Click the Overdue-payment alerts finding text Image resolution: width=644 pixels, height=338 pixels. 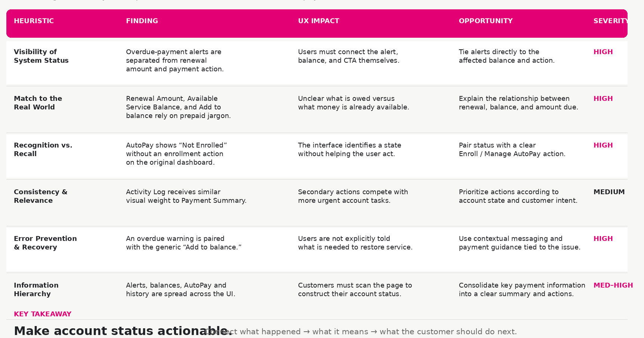pos(175,61)
